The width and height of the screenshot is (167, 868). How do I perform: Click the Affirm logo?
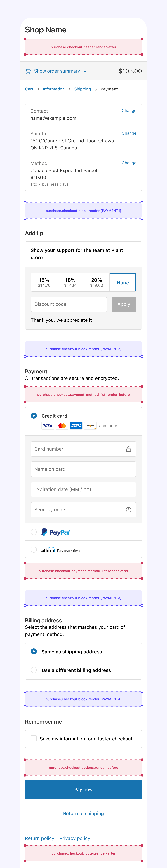(x=48, y=550)
